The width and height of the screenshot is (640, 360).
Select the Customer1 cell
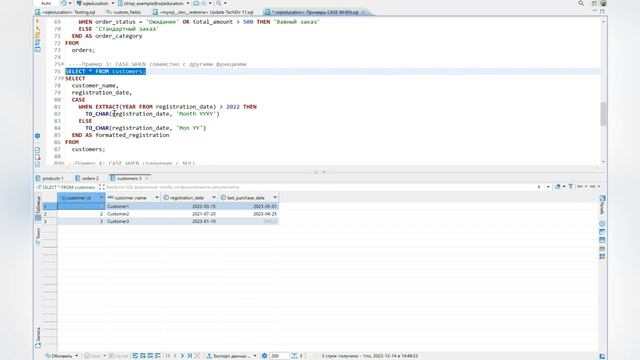tap(133, 207)
